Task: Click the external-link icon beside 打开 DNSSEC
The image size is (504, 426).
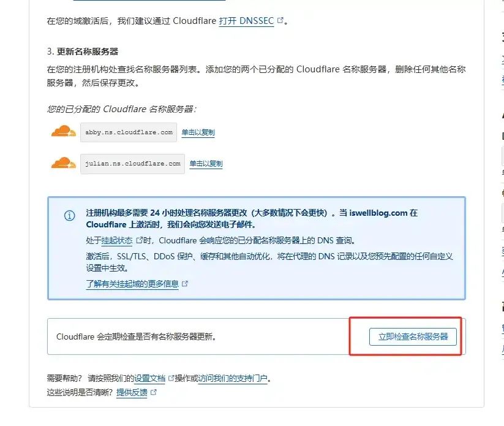Action: (x=280, y=20)
